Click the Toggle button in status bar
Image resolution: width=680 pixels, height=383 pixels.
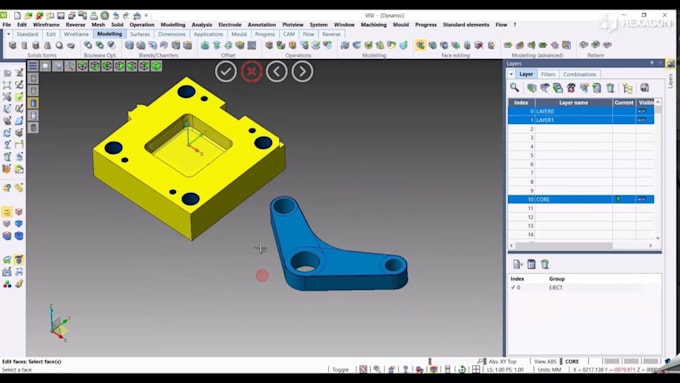tap(340, 370)
